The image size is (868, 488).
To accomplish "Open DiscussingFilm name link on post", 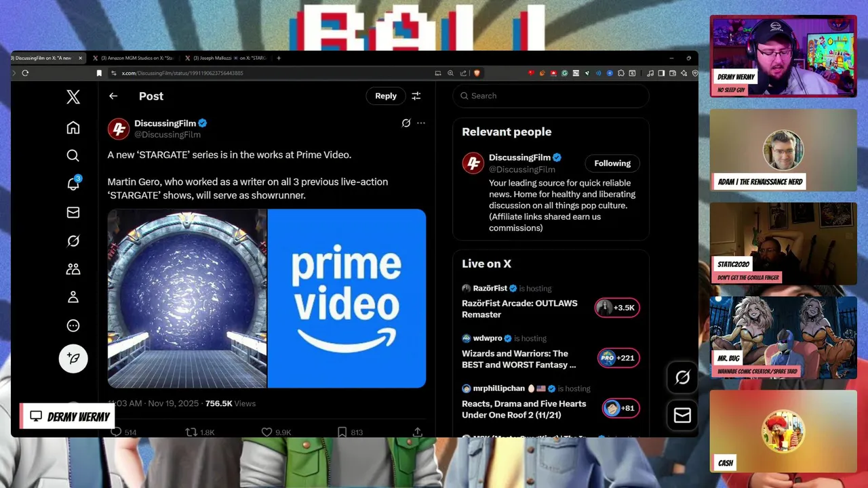I will click(165, 123).
